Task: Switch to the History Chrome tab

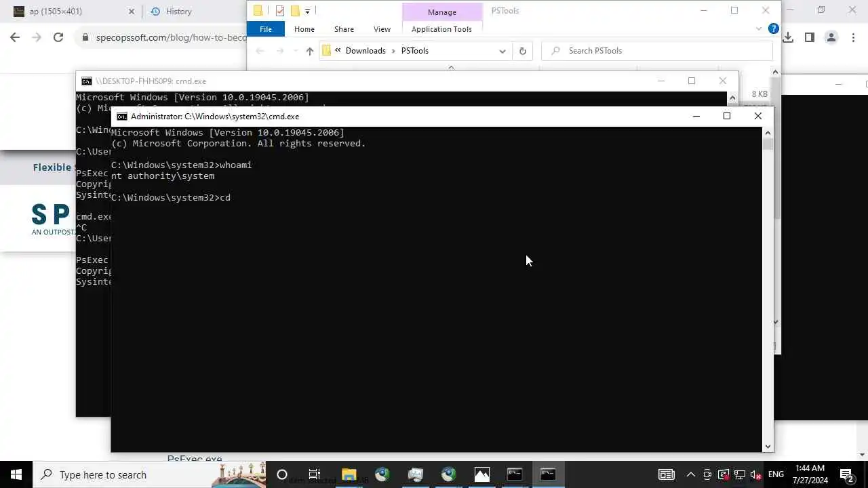Action: click(x=178, y=12)
